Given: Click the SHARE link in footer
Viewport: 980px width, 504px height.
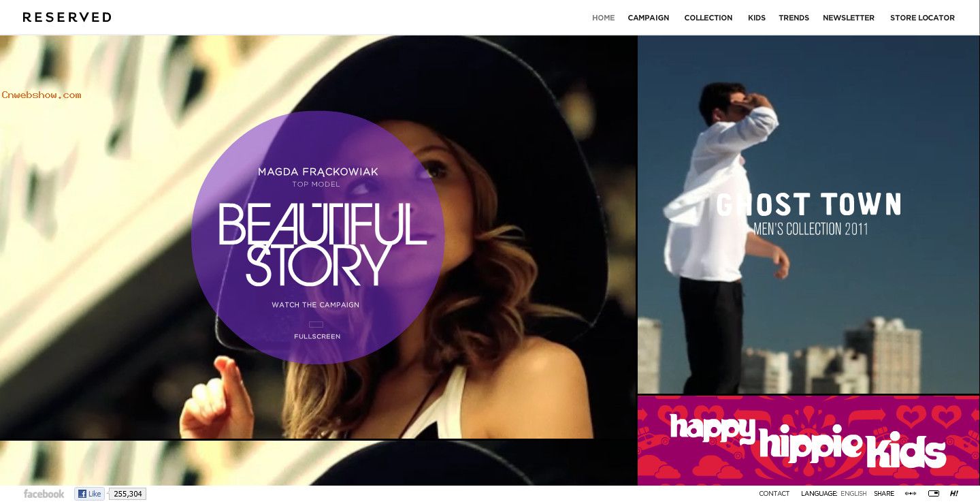Looking at the screenshot, I should coord(884,494).
